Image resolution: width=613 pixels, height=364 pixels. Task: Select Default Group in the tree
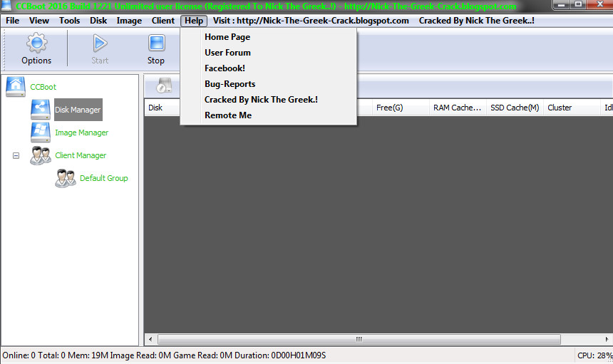(x=104, y=178)
